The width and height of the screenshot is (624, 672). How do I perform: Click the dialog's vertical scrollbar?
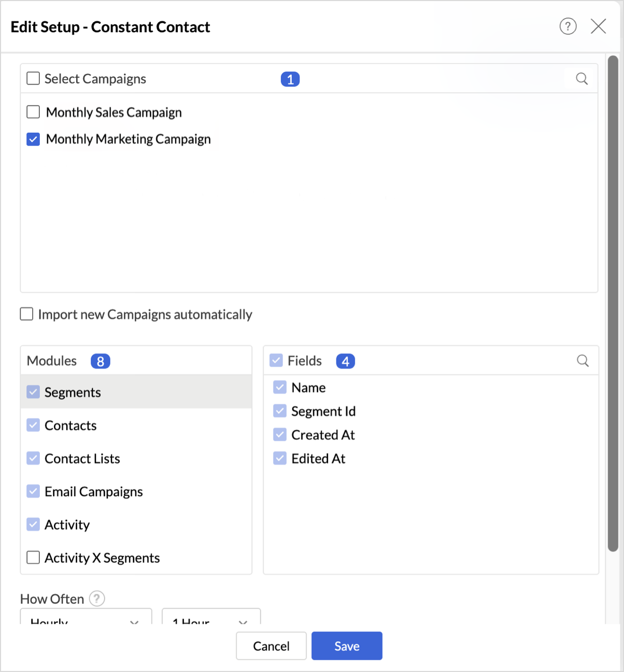[613, 303]
